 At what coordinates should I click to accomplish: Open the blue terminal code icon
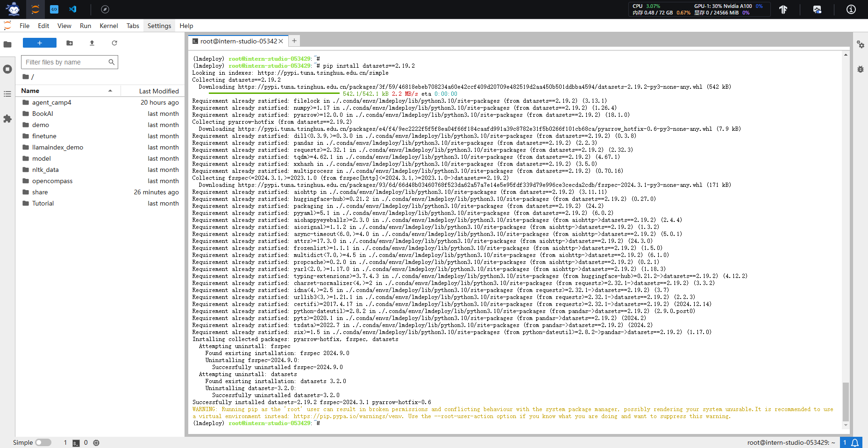click(54, 9)
